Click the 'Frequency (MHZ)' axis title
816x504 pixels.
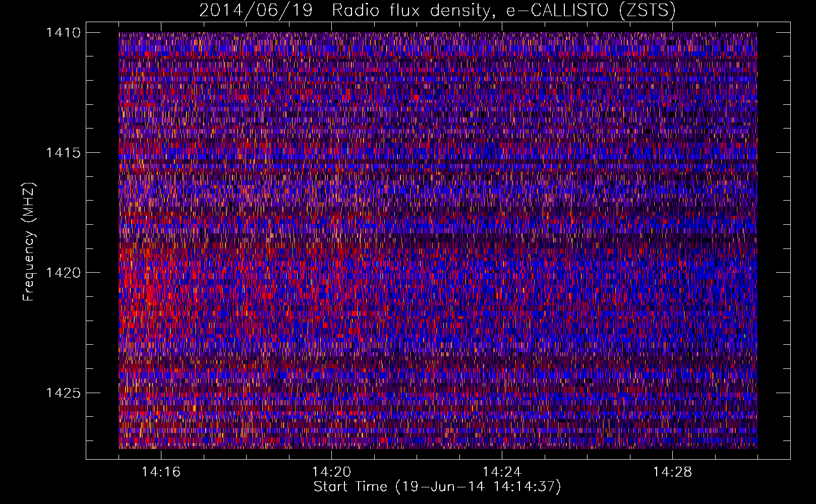pyautogui.click(x=29, y=242)
